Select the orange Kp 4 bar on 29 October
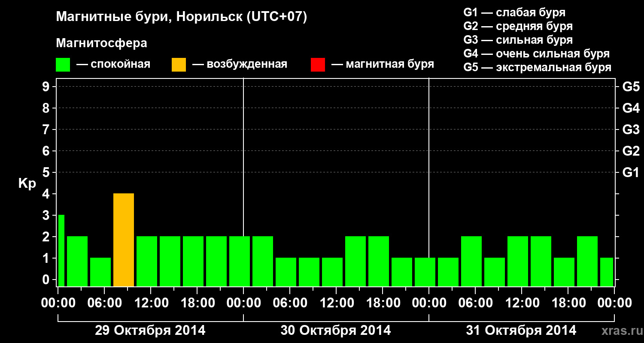The height and width of the screenshot is (343, 644). (124, 240)
